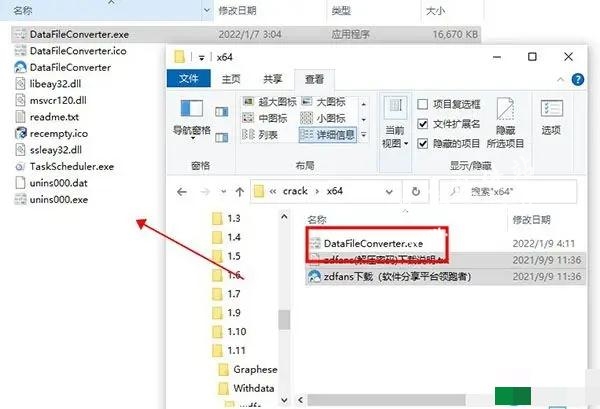Screen dimensions: 600x409
Task: Choose small icons (小图标) layout
Action: tap(323, 118)
